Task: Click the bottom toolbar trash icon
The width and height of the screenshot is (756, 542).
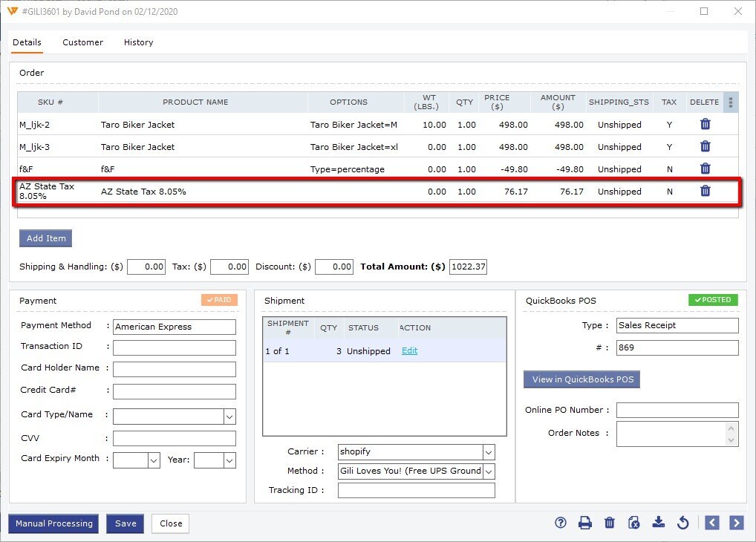Action: click(610, 523)
